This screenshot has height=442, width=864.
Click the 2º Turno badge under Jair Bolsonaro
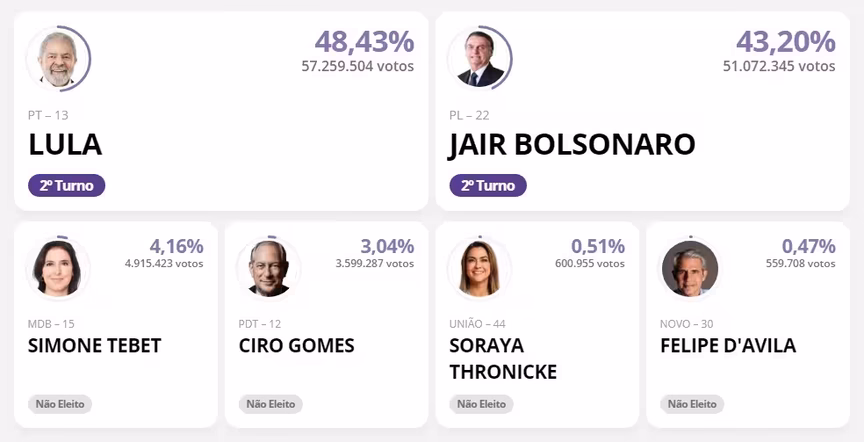[x=488, y=185]
